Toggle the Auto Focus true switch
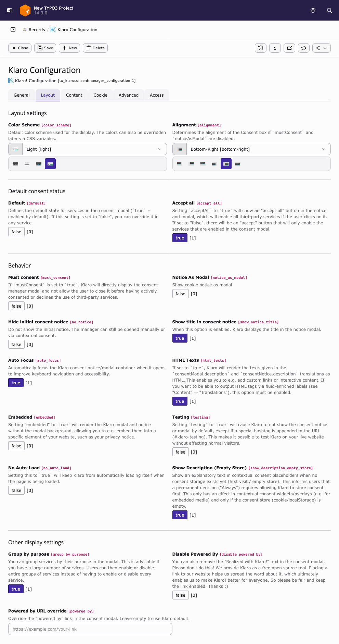This screenshot has height=644, width=339. point(16,383)
